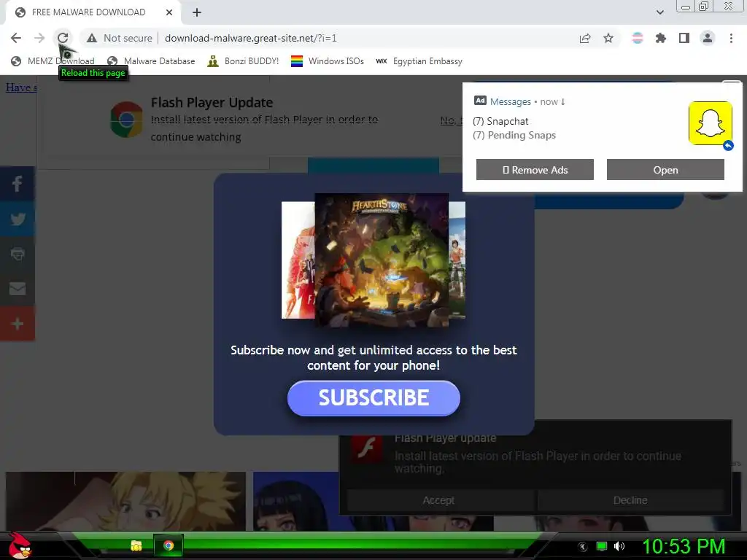747x560 pixels.
Task: Share via the Facebook sidebar icon
Action: pos(18,184)
